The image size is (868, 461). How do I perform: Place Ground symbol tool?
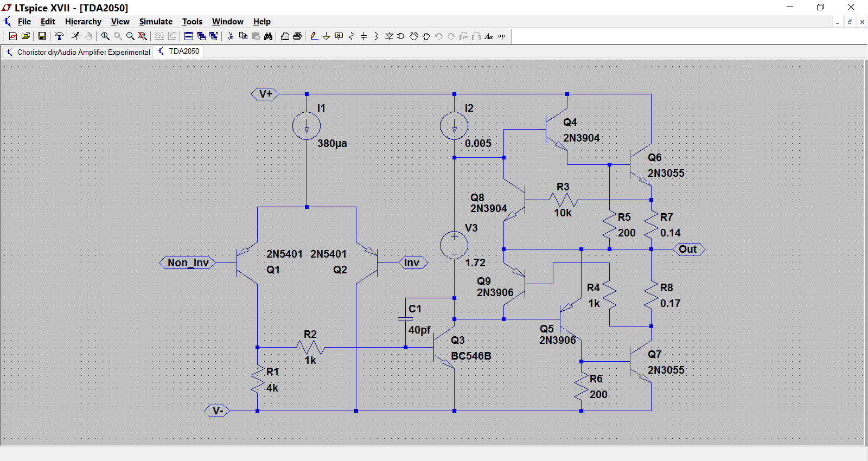point(327,36)
